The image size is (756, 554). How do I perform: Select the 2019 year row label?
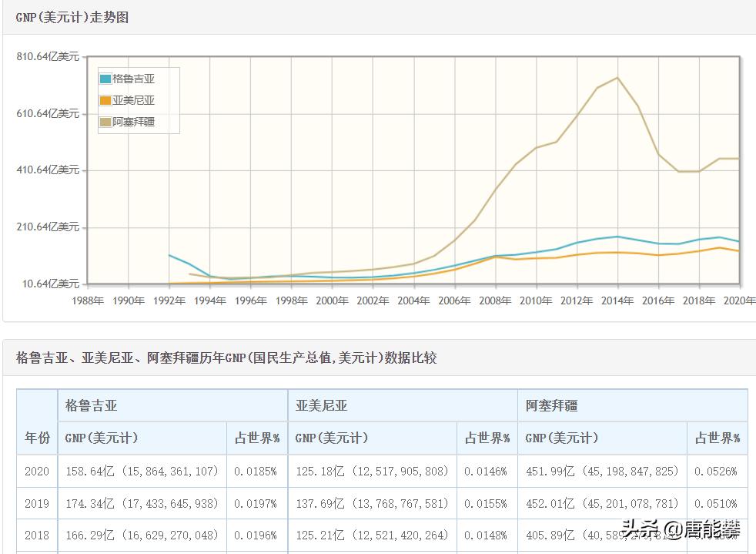pos(35,503)
